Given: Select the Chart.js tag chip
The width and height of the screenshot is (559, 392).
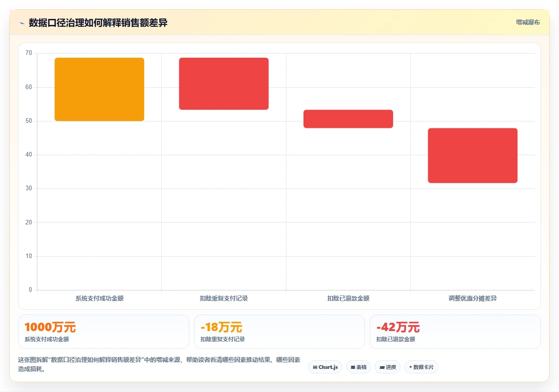Looking at the screenshot, I should (x=325, y=367).
